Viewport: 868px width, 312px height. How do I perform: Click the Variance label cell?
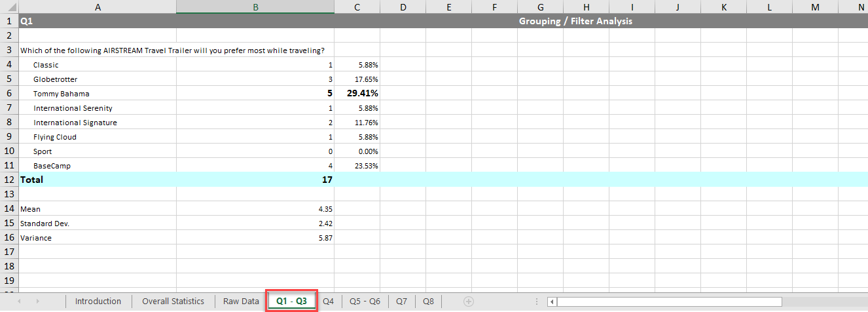98,238
